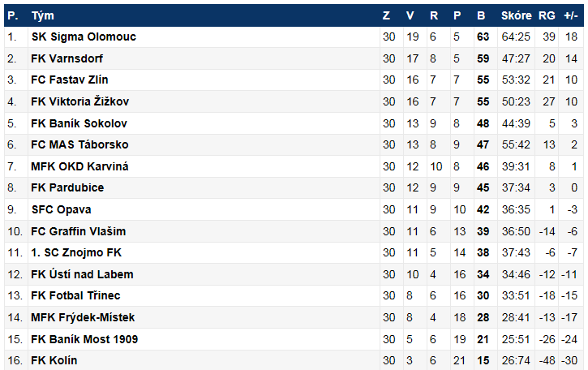The height and width of the screenshot is (370, 588).
Task: Select FC Graffin Vlašim team
Action: pyautogui.click(x=78, y=231)
